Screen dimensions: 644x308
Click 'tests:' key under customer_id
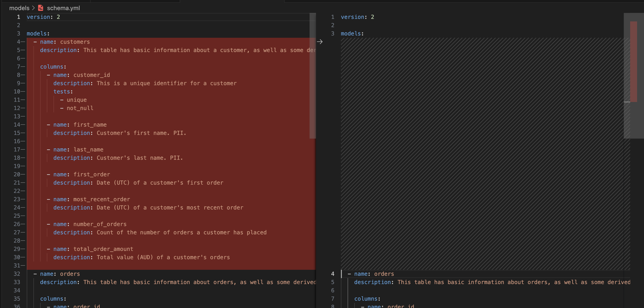pyautogui.click(x=63, y=92)
